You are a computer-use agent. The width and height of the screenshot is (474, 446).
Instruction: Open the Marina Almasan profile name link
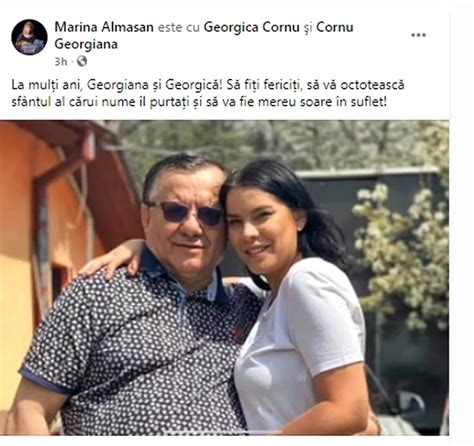click(104, 27)
